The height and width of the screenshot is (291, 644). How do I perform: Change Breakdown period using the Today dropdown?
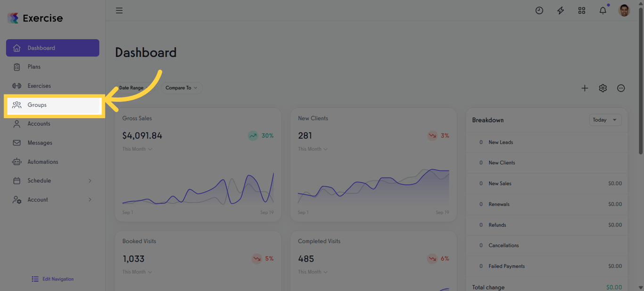point(605,120)
